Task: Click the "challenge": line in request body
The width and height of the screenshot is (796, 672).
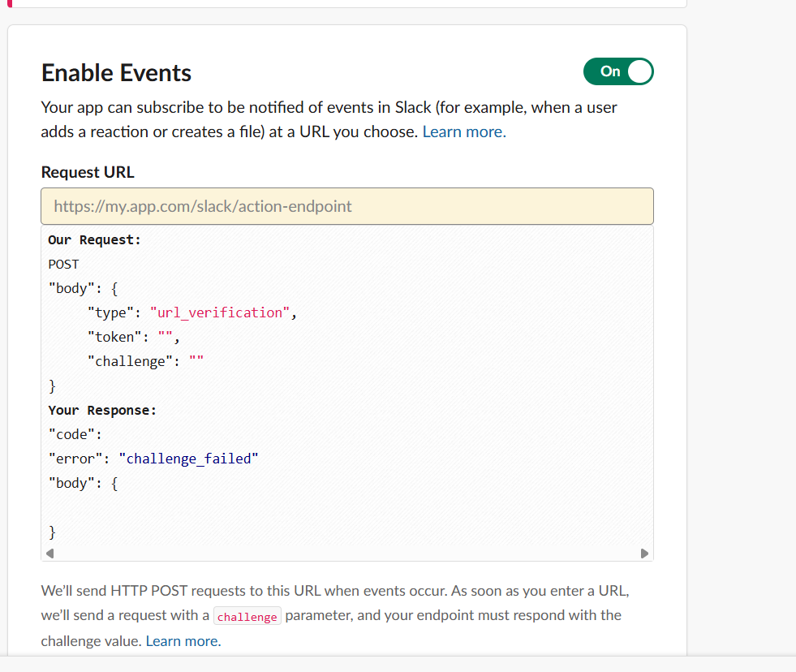Action: pyautogui.click(x=146, y=361)
